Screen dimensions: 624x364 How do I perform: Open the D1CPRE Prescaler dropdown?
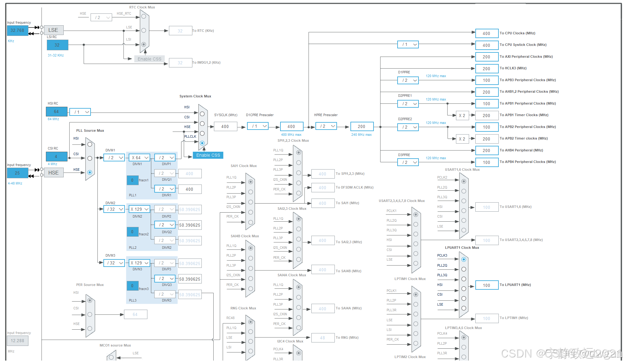click(x=258, y=126)
